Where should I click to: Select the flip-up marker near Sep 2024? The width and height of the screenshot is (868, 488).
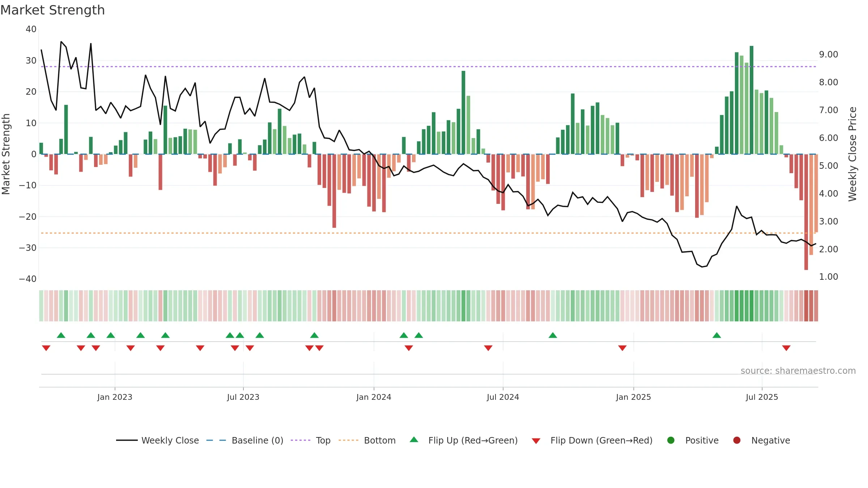tap(553, 335)
